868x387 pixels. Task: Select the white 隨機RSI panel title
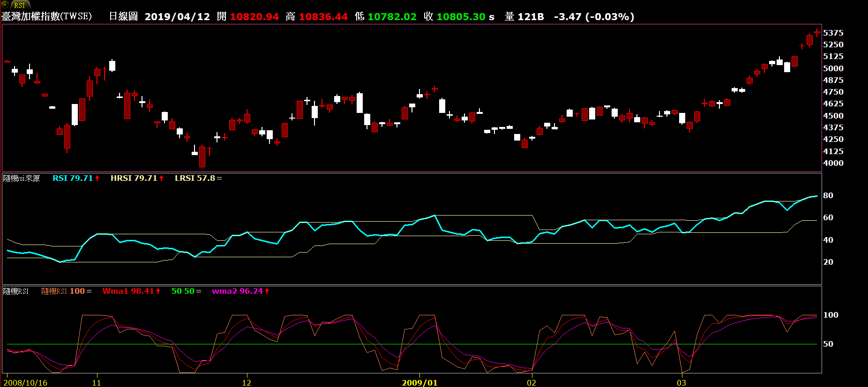pyautogui.click(x=16, y=291)
